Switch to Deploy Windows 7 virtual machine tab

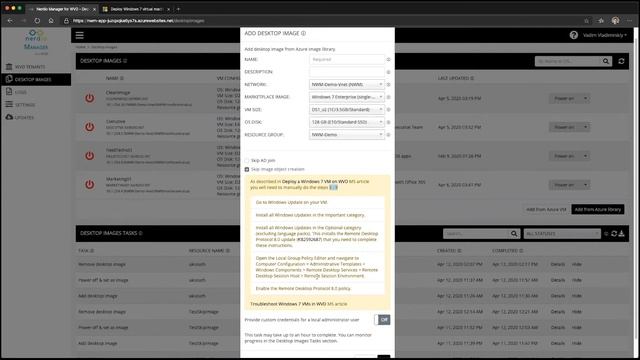click(136, 9)
